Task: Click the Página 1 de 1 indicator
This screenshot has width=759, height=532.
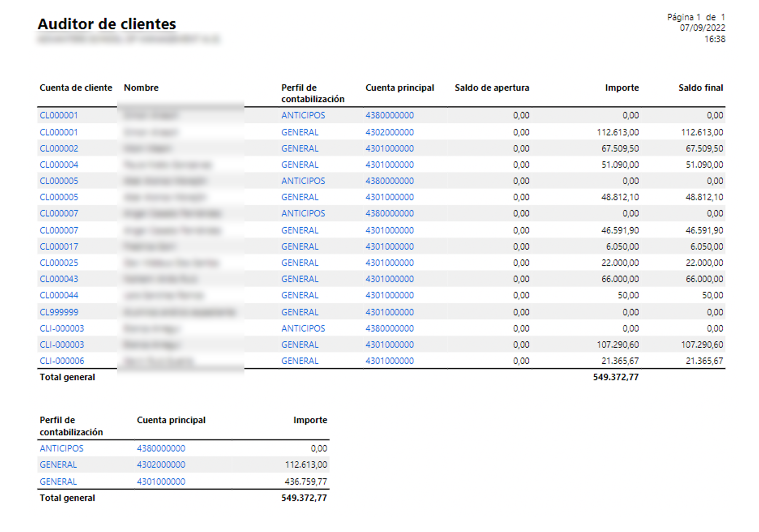Action: (696, 17)
